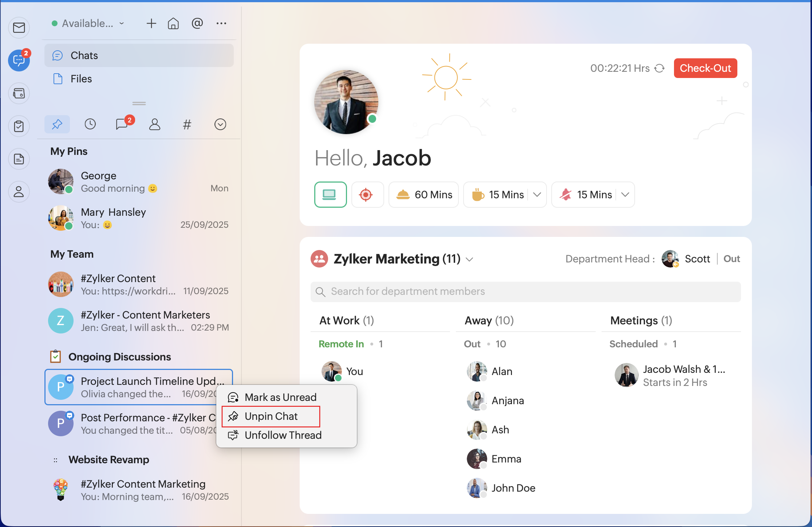Open mentions with the @ icon
This screenshot has height=527, width=812.
pos(197,24)
